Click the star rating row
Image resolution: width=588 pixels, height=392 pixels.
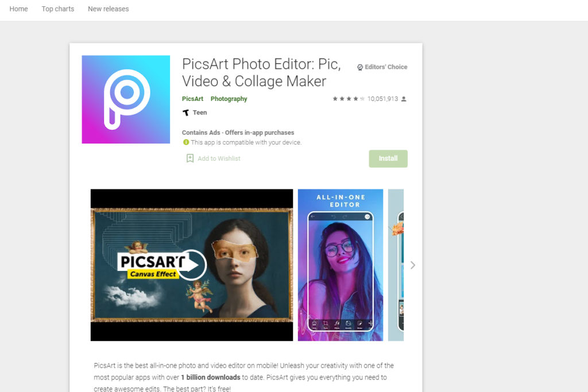tap(349, 99)
